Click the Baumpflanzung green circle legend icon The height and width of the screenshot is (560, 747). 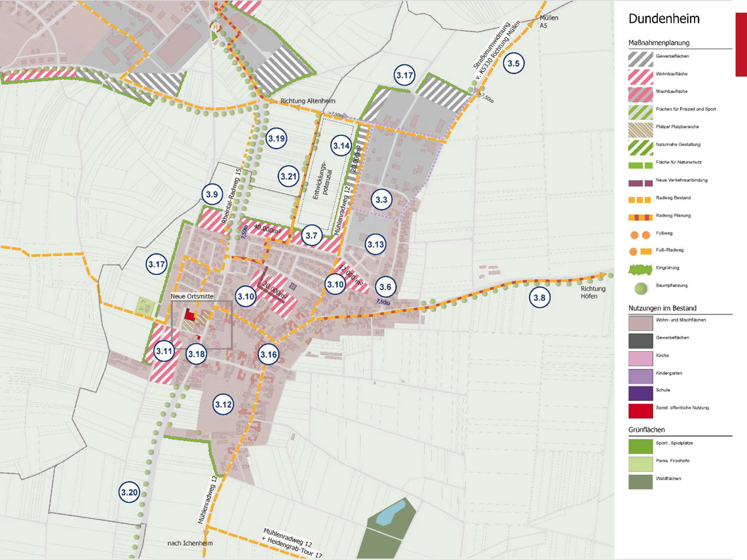pos(640,287)
